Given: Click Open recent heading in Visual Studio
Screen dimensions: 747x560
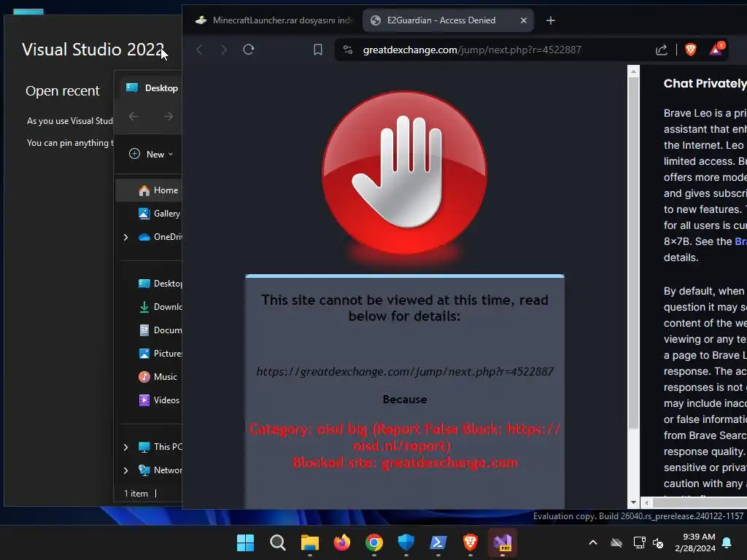Looking at the screenshot, I should (x=63, y=90).
